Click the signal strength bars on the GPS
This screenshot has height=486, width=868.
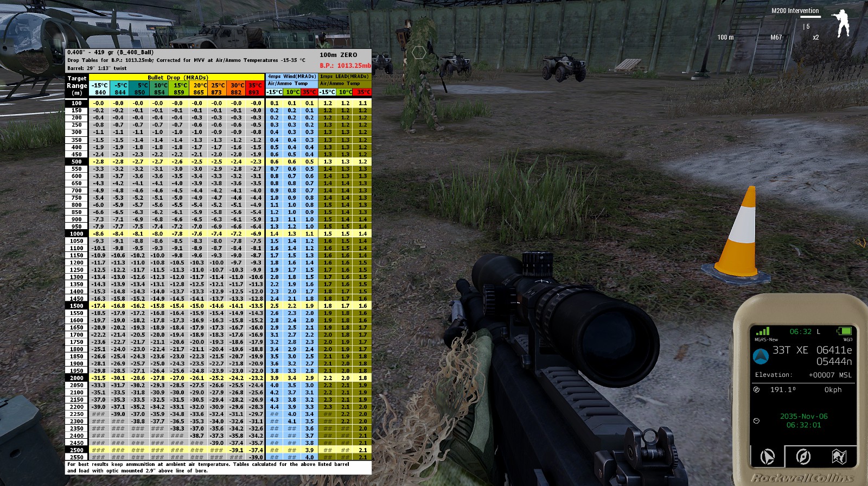[x=763, y=331]
